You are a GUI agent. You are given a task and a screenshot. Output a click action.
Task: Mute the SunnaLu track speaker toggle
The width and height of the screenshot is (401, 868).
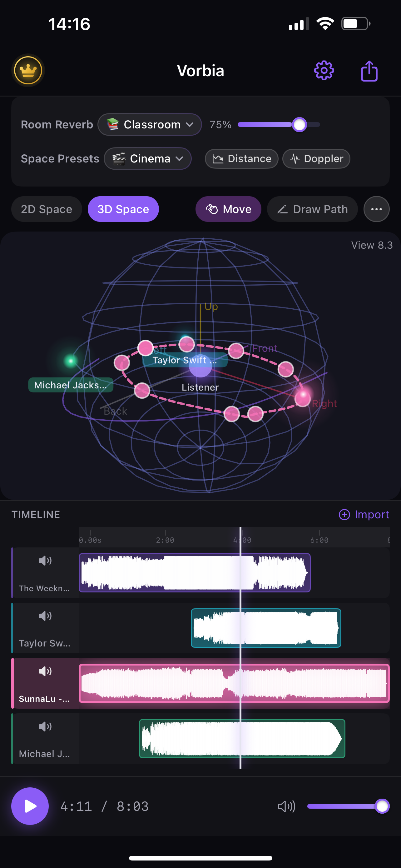[45, 671]
